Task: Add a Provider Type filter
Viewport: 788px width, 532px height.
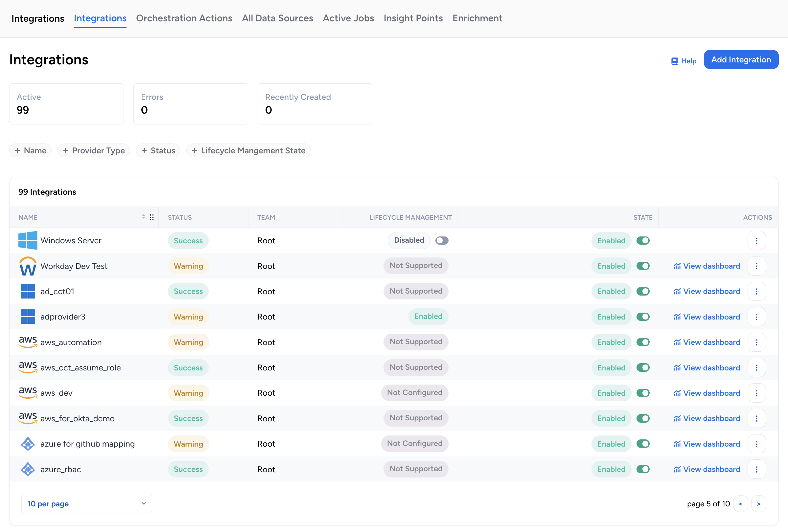Action: click(94, 150)
